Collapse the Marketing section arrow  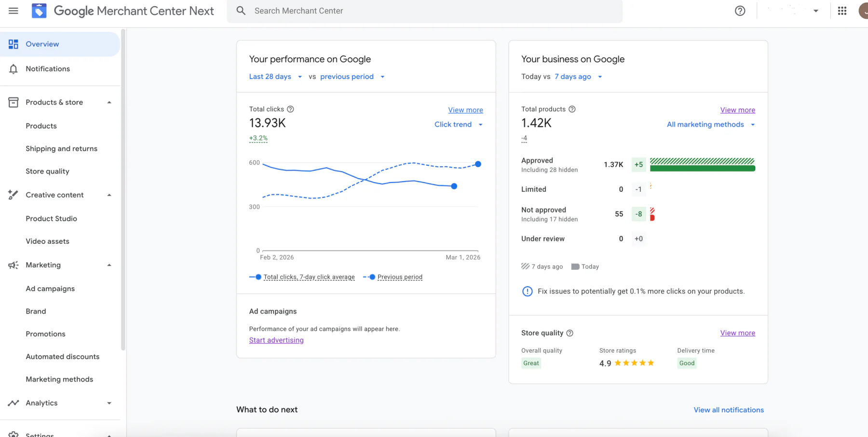109,265
